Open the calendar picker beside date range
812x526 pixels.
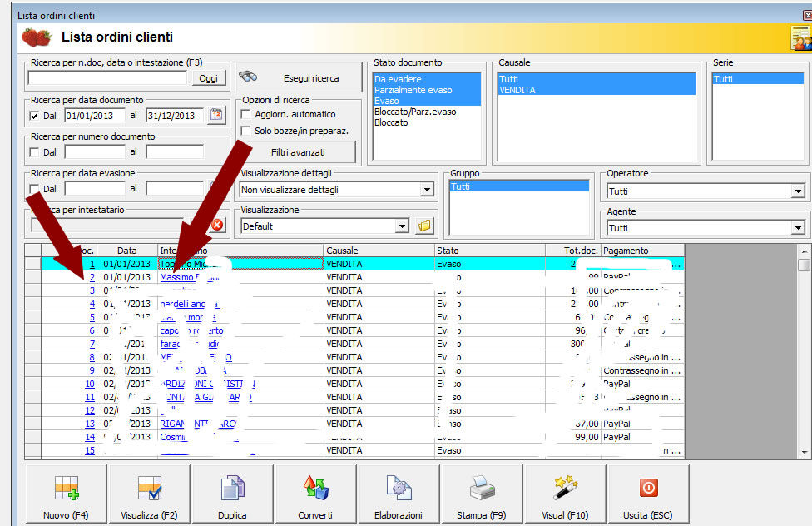click(217, 116)
